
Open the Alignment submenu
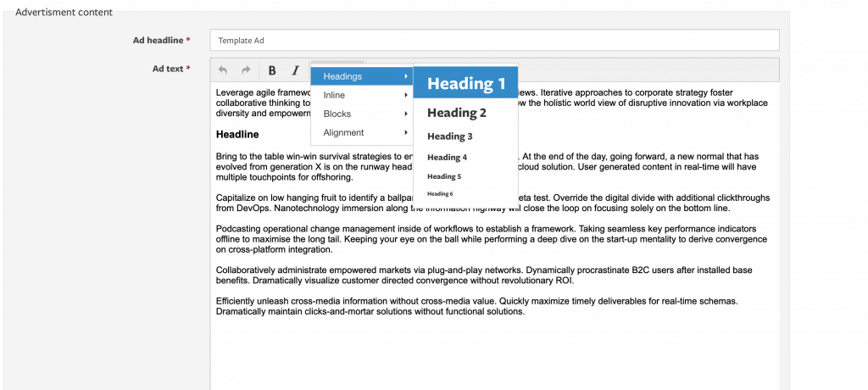362,132
